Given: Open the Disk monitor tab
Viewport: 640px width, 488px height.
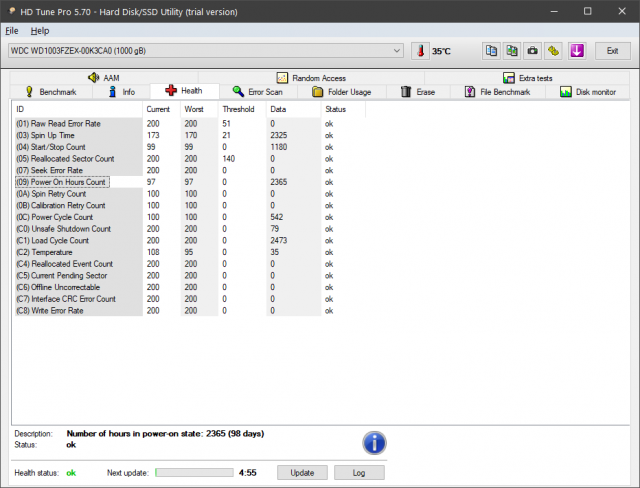Looking at the screenshot, I should coord(586,92).
